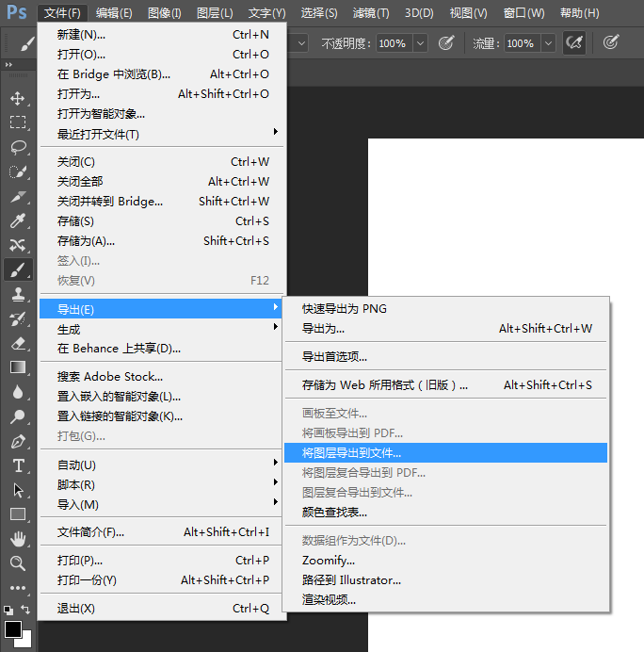Click the opacity value field

[x=394, y=43]
